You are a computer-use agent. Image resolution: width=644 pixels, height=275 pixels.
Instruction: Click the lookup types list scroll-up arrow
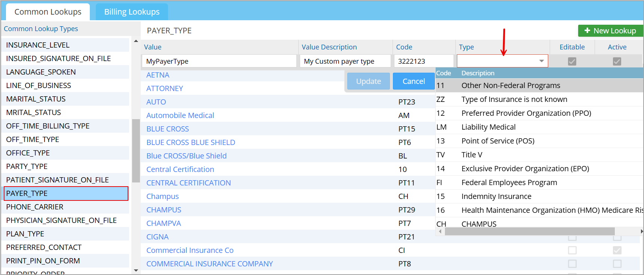pos(136,41)
